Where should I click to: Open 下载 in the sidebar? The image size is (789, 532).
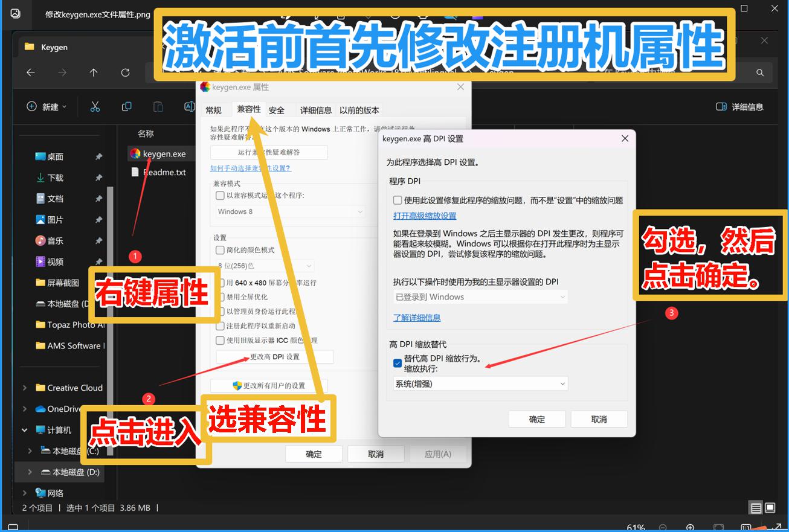point(49,178)
